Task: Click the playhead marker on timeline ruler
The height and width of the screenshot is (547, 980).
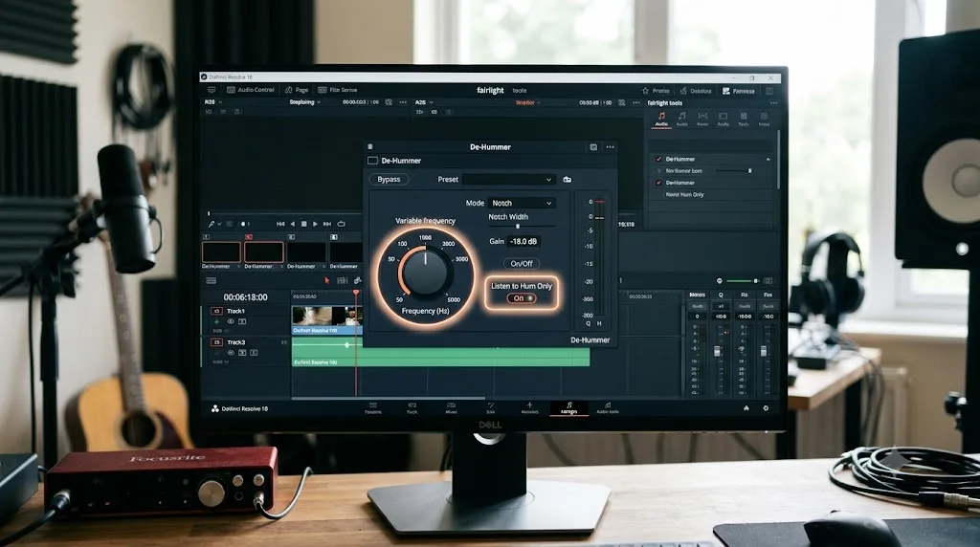Action: [356, 293]
